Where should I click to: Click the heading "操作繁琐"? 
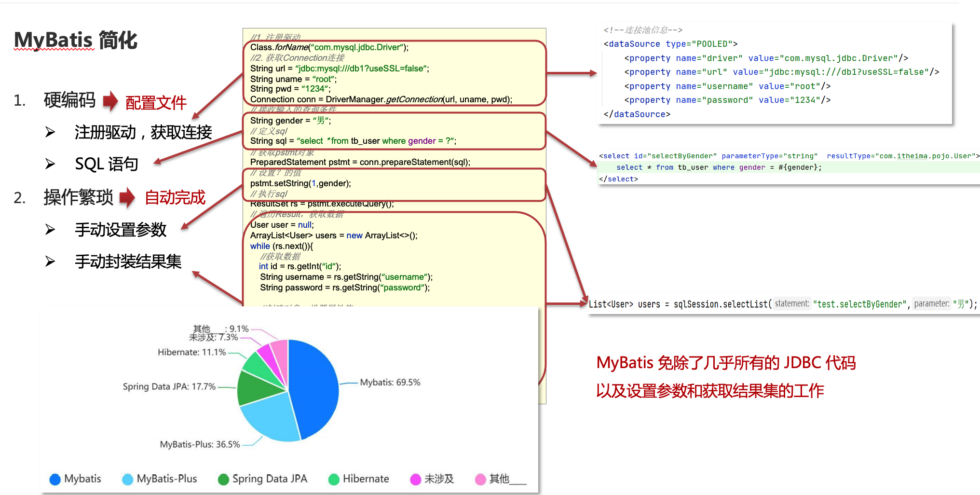(79, 197)
